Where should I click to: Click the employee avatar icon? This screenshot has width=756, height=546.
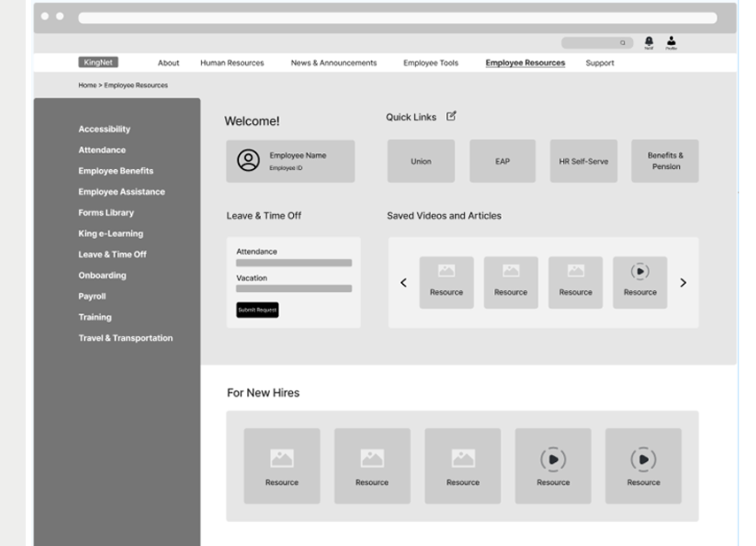coord(249,160)
